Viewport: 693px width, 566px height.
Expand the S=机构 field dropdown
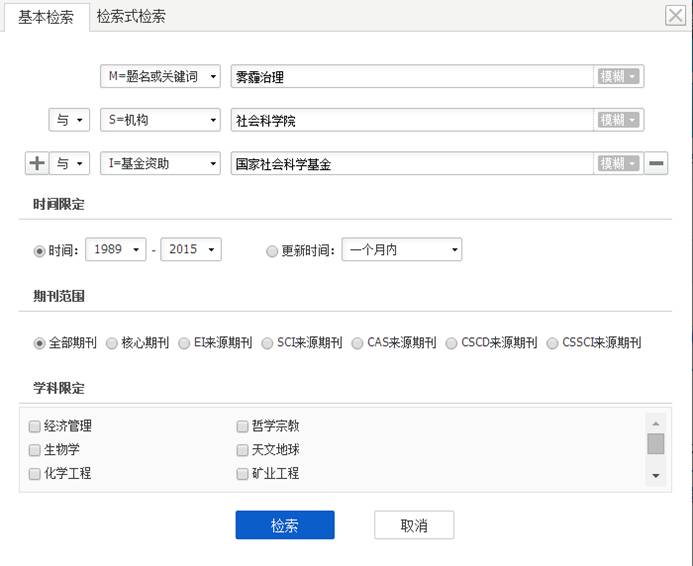pyautogui.click(x=160, y=120)
